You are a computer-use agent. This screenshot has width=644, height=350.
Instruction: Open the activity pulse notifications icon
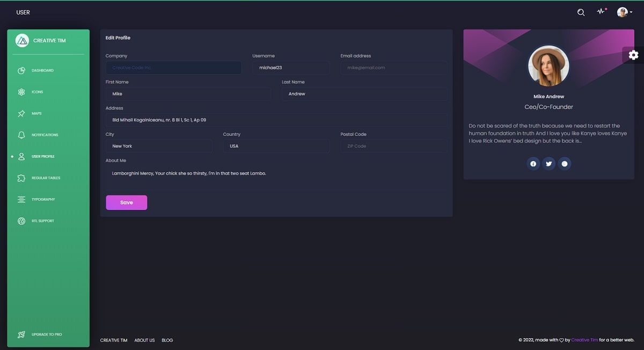tap(601, 11)
